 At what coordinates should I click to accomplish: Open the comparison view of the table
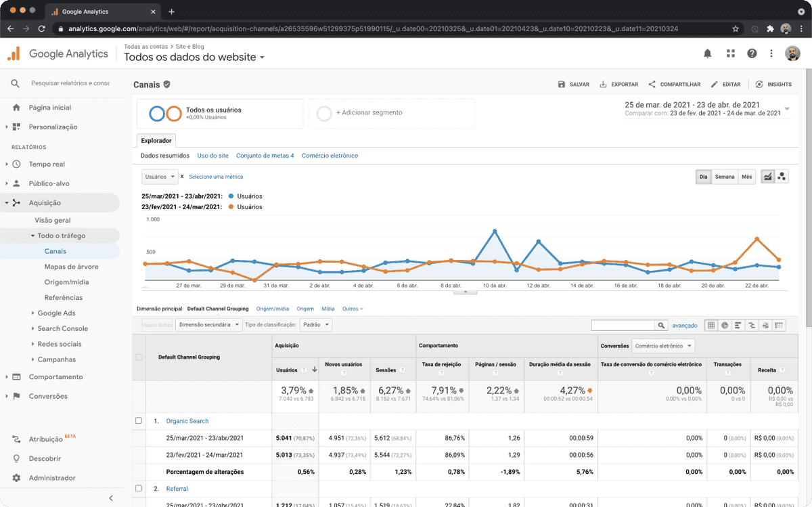click(752, 326)
